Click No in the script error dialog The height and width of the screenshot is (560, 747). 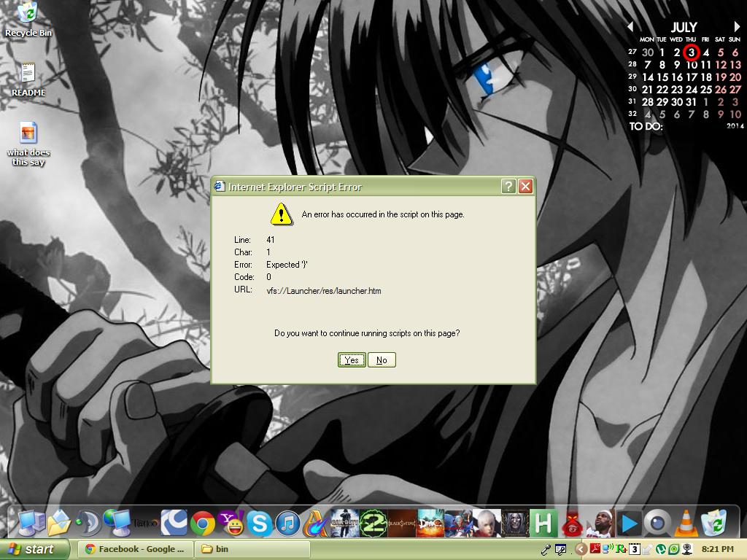(x=382, y=359)
